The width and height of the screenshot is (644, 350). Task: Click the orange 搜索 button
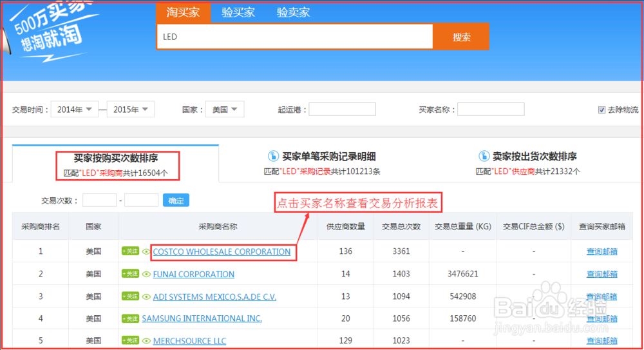pyautogui.click(x=461, y=37)
